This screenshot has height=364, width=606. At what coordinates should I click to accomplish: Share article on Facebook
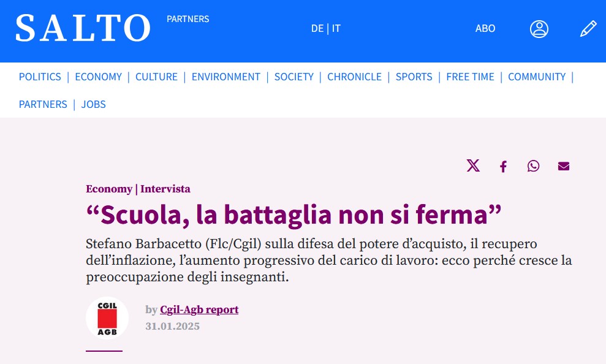pyautogui.click(x=503, y=167)
